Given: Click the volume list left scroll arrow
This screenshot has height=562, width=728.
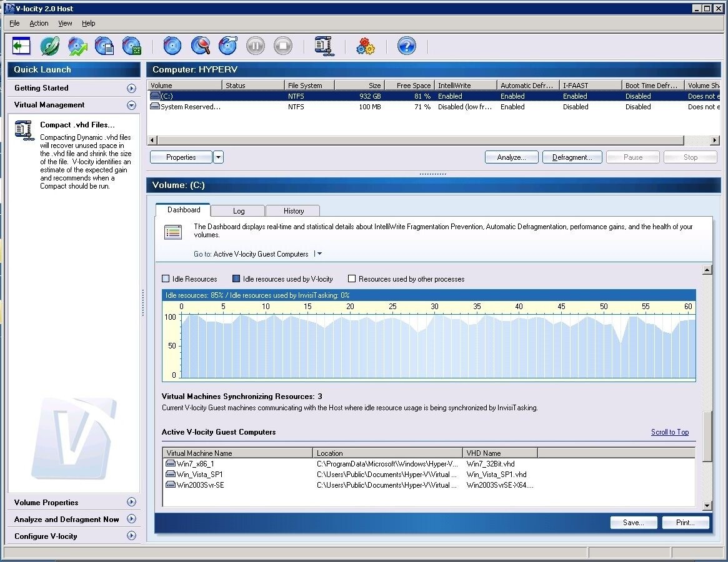Looking at the screenshot, I should (152, 140).
